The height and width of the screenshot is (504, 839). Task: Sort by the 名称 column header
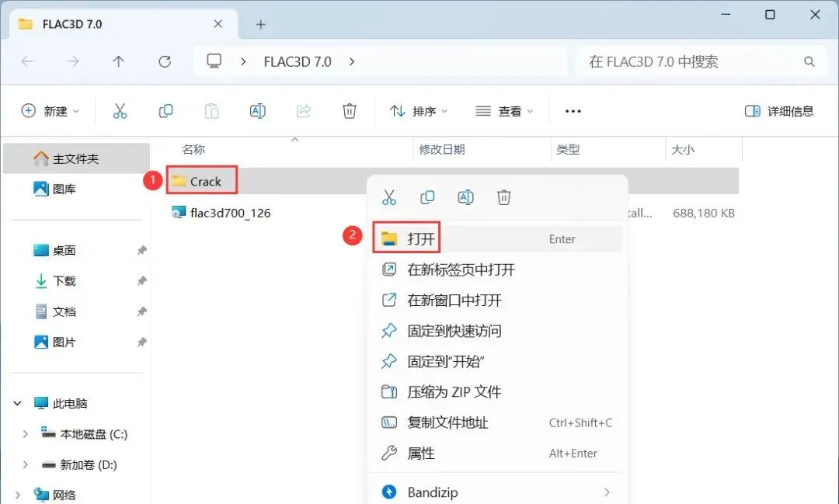[x=193, y=149]
